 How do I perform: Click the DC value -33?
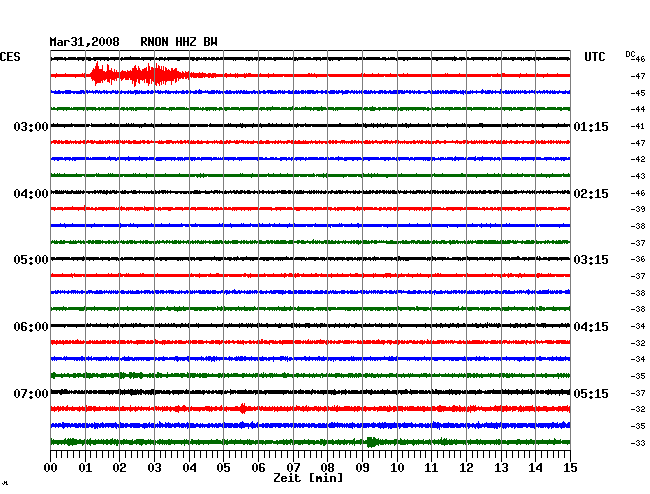coord(638,443)
